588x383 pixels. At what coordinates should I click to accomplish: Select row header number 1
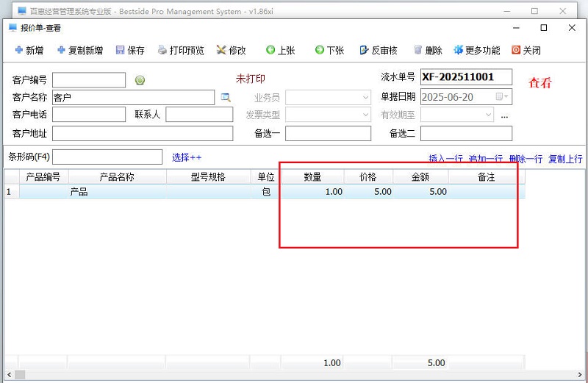click(11, 192)
